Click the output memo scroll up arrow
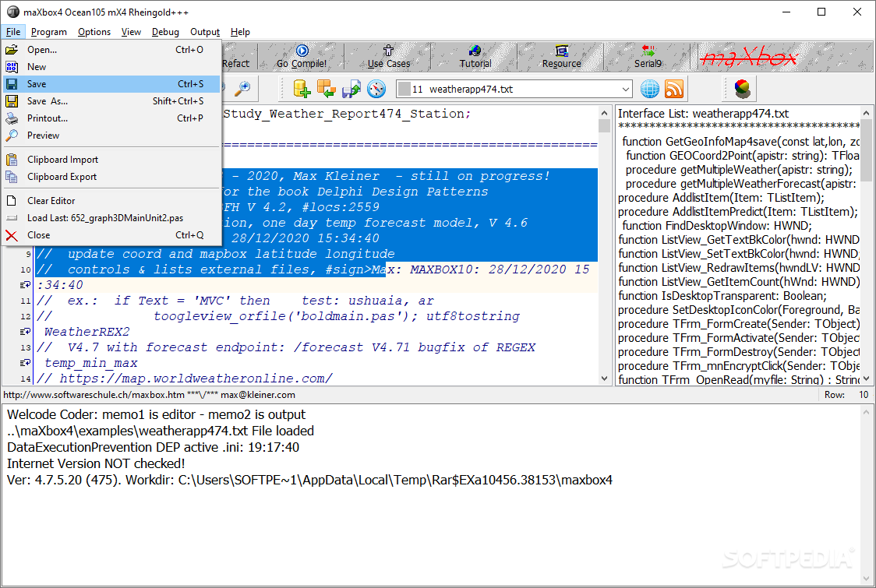 pyautogui.click(x=866, y=412)
